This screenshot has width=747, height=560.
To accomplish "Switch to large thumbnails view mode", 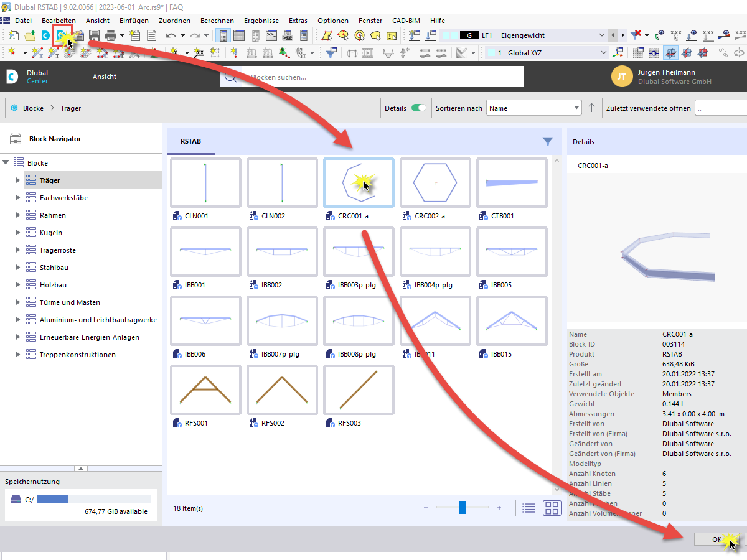I will click(552, 508).
